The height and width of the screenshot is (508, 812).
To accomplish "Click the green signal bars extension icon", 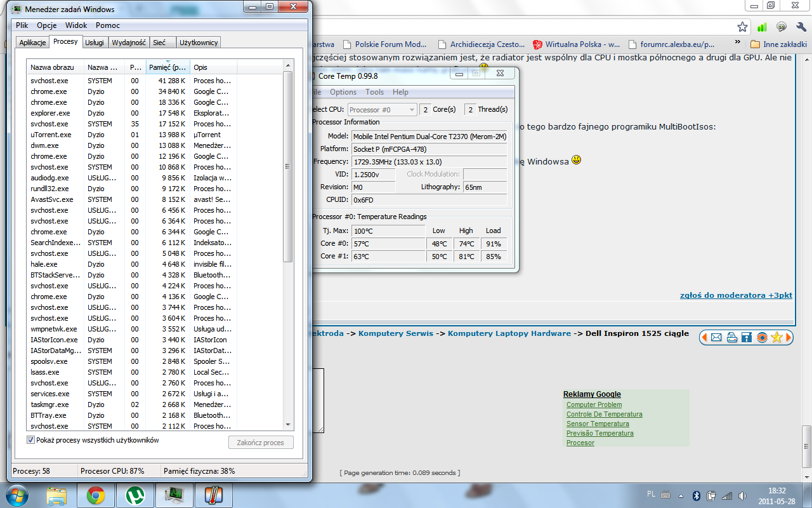I will click(x=762, y=27).
